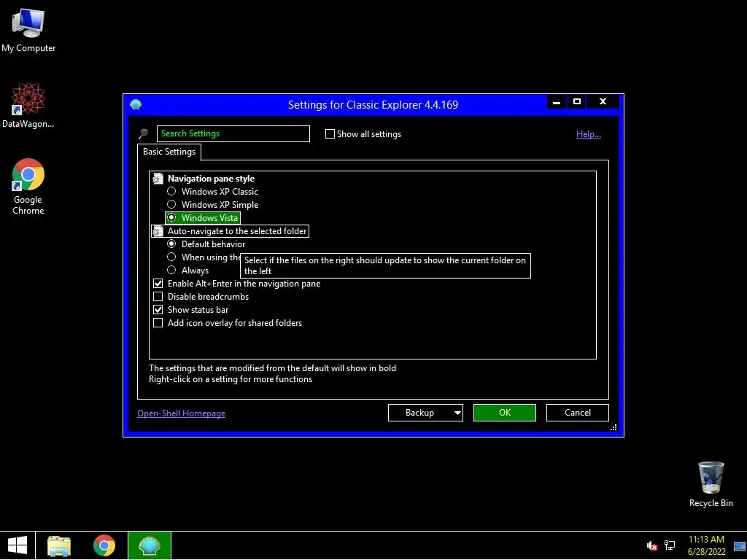The width and height of the screenshot is (747, 560).
Task: Open the Open-Shell Homepage link
Action: (182, 413)
